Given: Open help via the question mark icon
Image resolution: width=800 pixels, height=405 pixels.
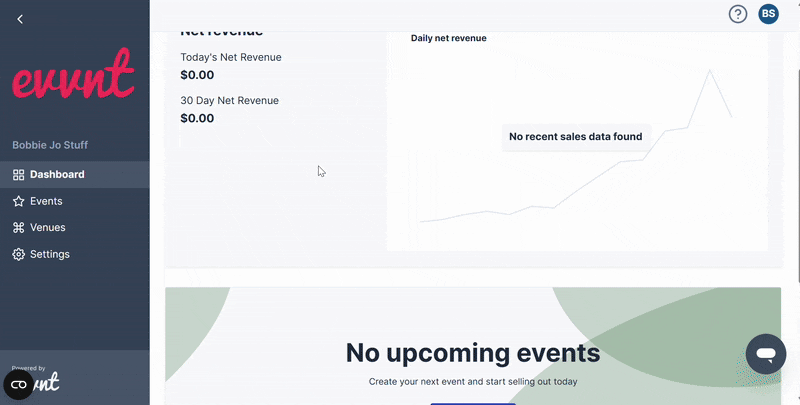Looking at the screenshot, I should tap(738, 14).
